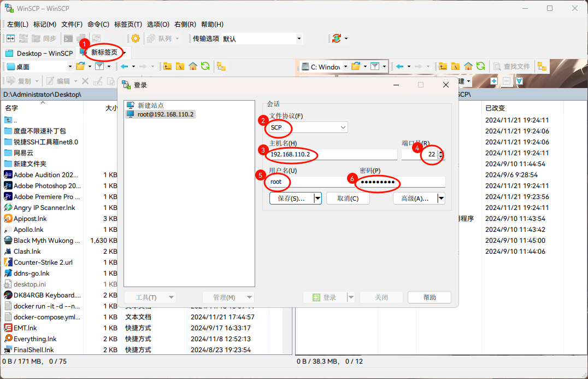The height and width of the screenshot is (379, 588).
Task: Refresh the right panel directory listing
Action: (x=480, y=66)
